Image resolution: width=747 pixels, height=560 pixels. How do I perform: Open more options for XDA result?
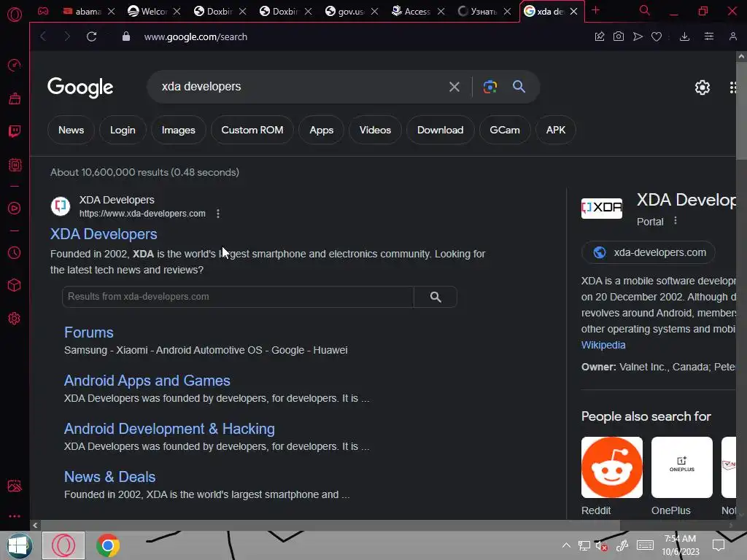[218, 214]
